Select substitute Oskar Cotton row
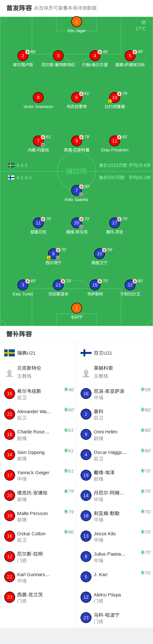This screenshot has height=644, width=153. [x=38, y=536]
